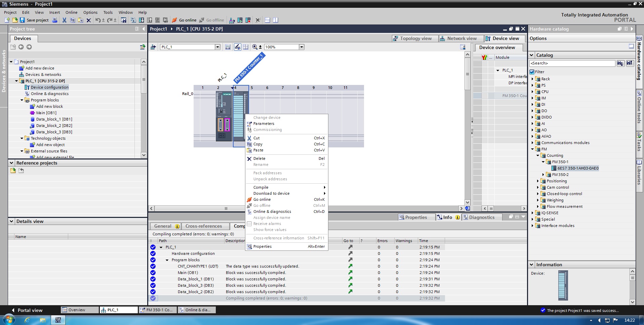Open the 100% zoom level dropdown
Viewport: 644px width, 325px height.
(301, 47)
